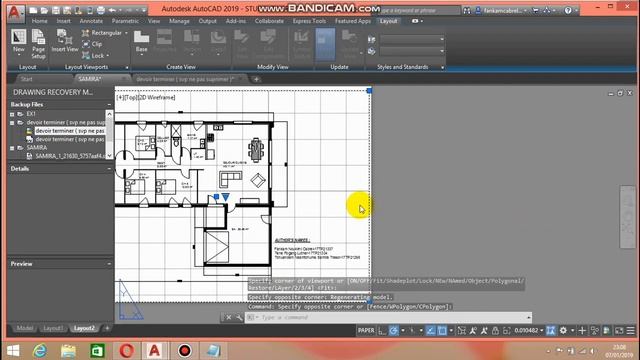This screenshot has height=360, width=640.
Task: Select the Rectangular viewport tool
Action: point(102,33)
